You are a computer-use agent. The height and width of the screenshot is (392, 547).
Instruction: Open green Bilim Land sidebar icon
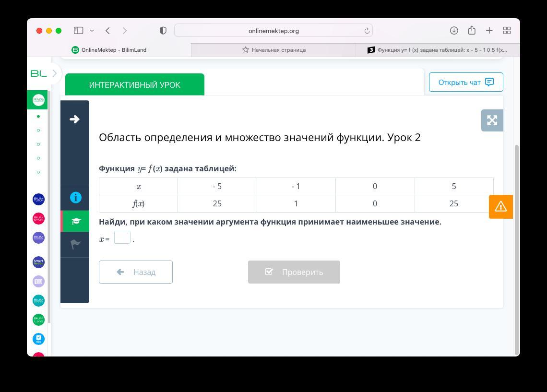click(38, 320)
